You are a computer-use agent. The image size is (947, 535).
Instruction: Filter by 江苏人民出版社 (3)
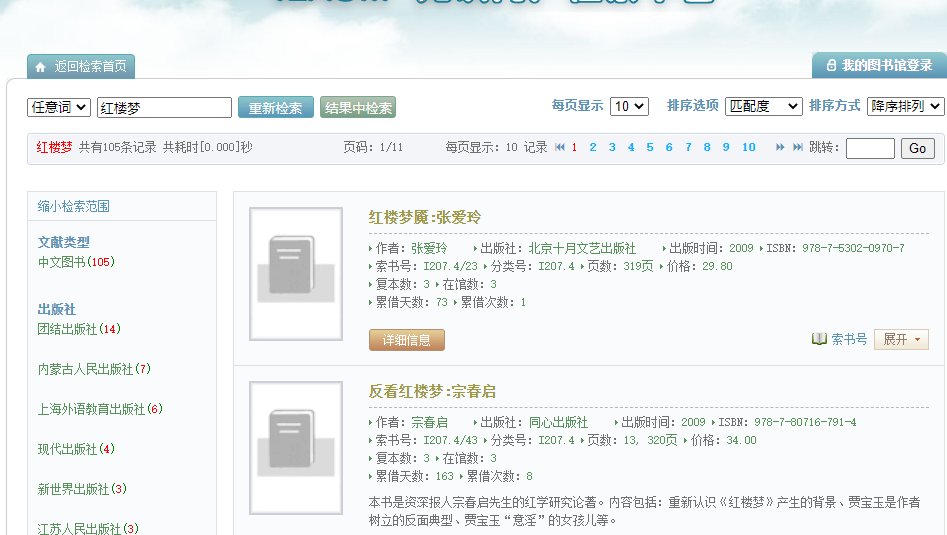pyautogui.click(x=88, y=528)
